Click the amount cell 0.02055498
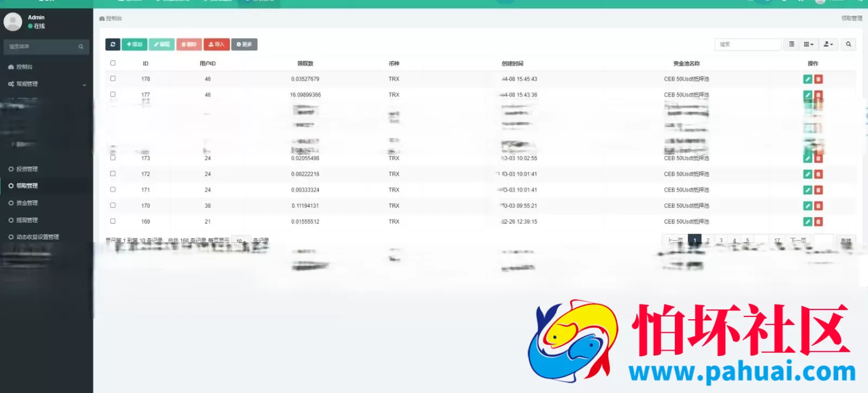 (x=305, y=159)
